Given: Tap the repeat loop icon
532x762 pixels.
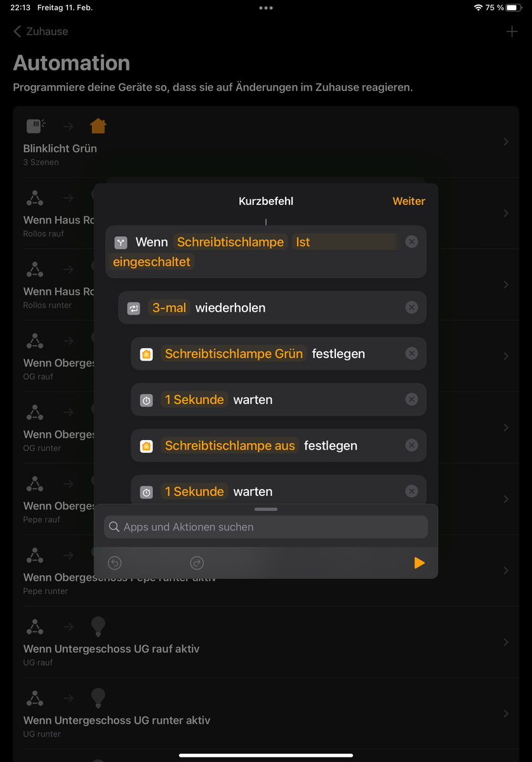Looking at the screenshot, I should coord(134,309).
